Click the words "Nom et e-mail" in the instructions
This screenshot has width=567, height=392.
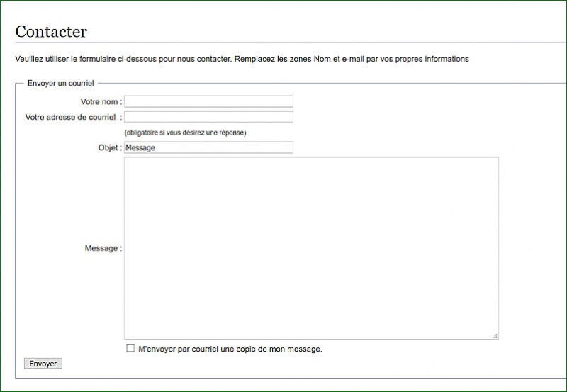pos(339,59)
